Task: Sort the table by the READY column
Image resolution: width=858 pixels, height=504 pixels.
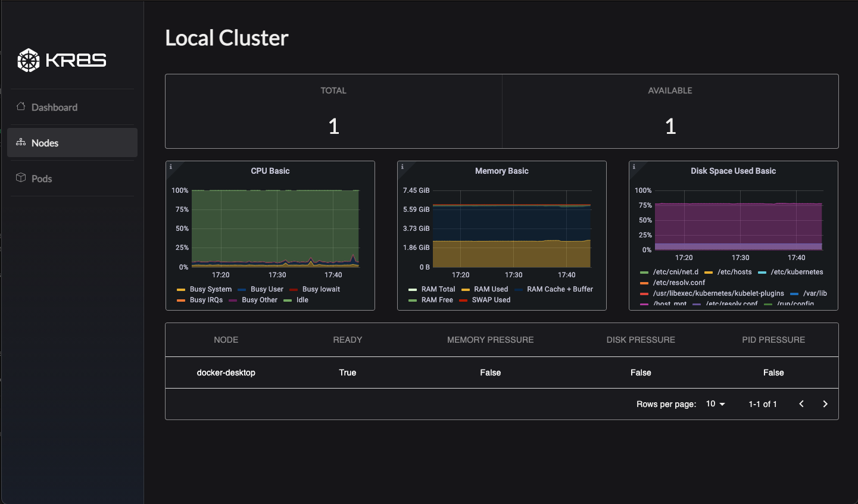Action: point(347,339)
